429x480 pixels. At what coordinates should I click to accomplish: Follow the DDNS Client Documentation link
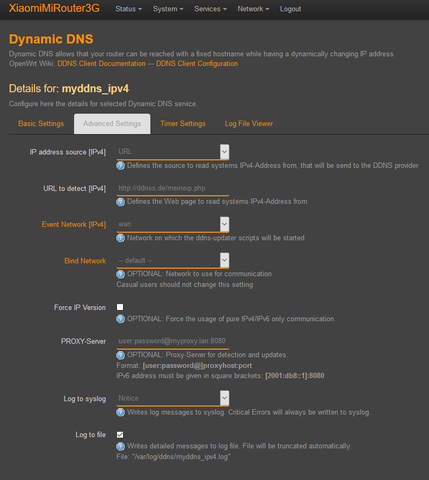(101, 64)
